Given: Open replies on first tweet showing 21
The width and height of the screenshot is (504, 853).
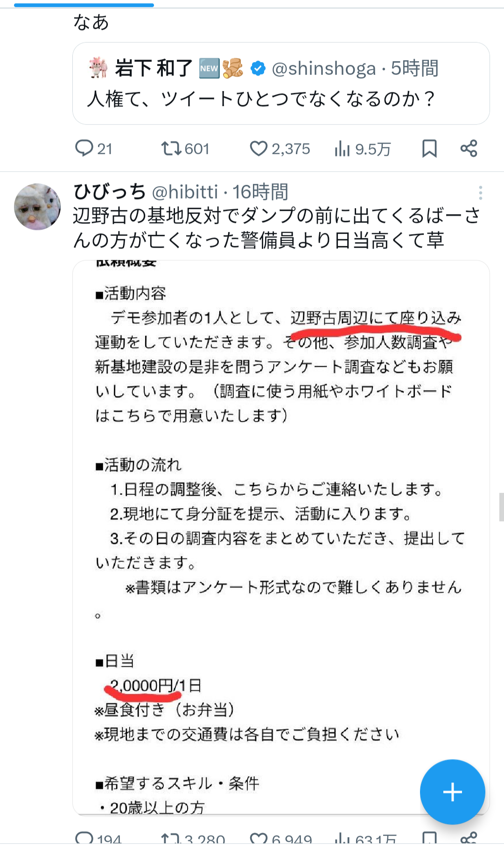Looking at the screenshot, I should click(93, 149).
